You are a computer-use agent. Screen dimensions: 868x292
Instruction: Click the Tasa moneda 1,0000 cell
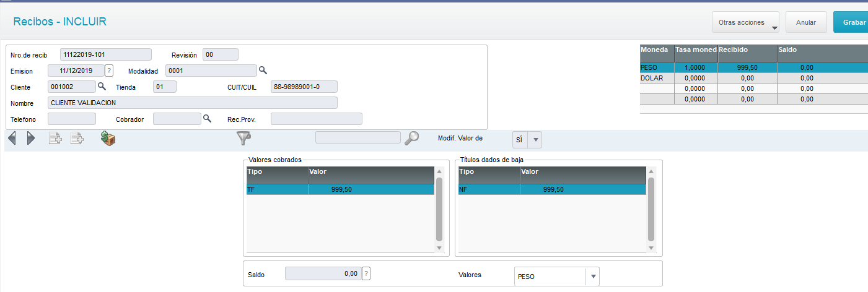coord(696,68)
